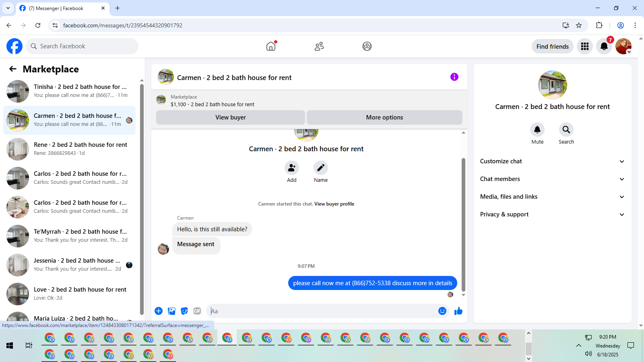Click the install app icon in address bar

click(x=566, y=25)
